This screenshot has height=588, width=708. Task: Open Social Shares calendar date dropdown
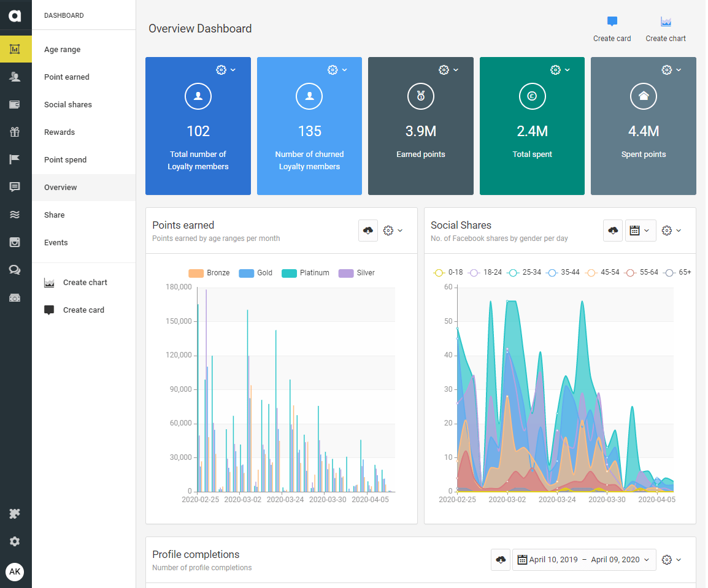pos(641,231)
